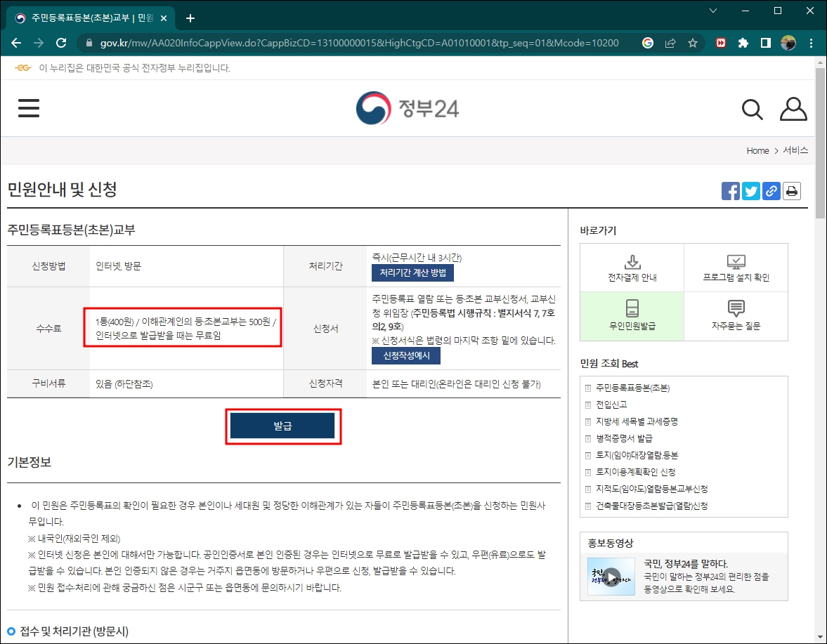This screenshot has height=644, width=827.
Task: Copy the page link using chain icon
Action: click(x=771, y=190)
